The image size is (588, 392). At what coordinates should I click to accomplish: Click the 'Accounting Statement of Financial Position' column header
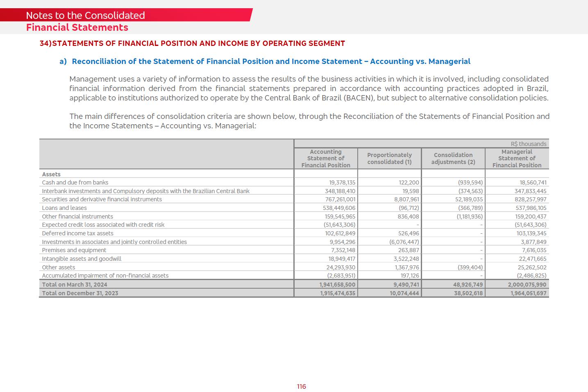(x=325, y=158)
